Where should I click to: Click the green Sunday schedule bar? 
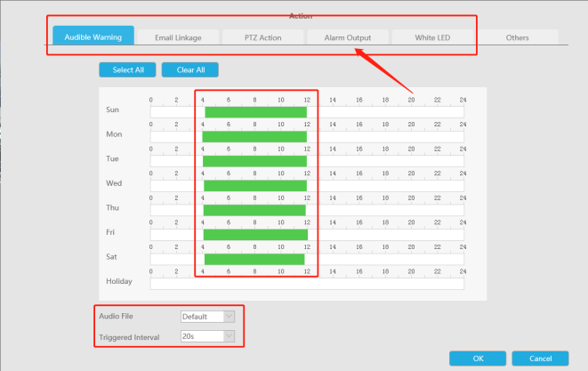pyautogui.click(x=255, y=112)
